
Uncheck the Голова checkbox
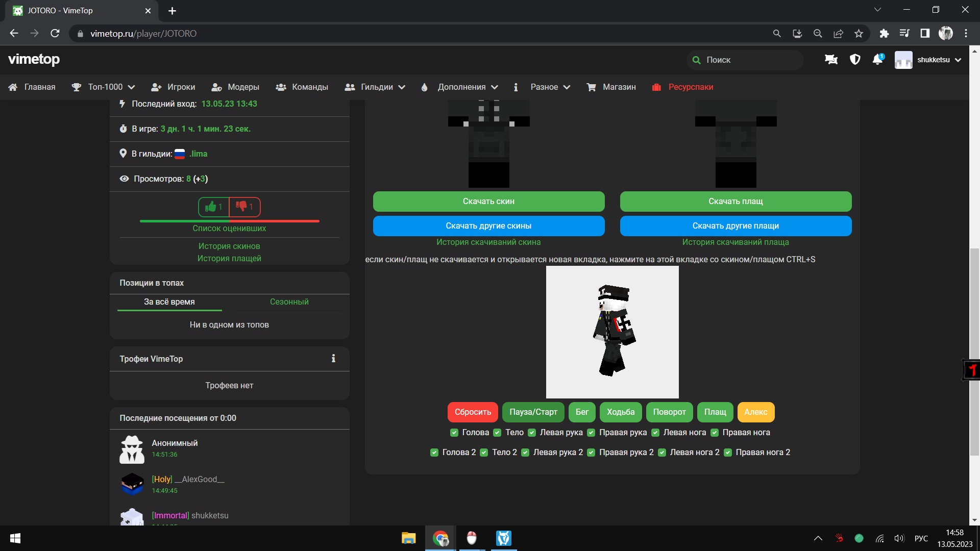(x=454, y=433)
